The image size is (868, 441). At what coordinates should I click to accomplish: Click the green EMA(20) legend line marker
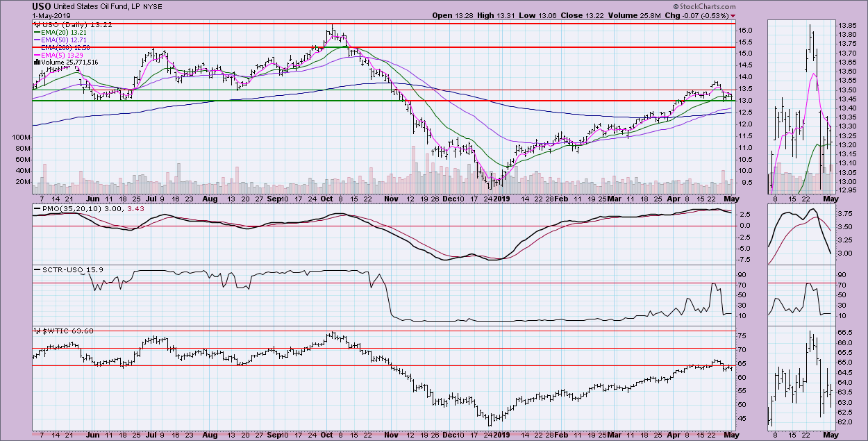[38, 32]
